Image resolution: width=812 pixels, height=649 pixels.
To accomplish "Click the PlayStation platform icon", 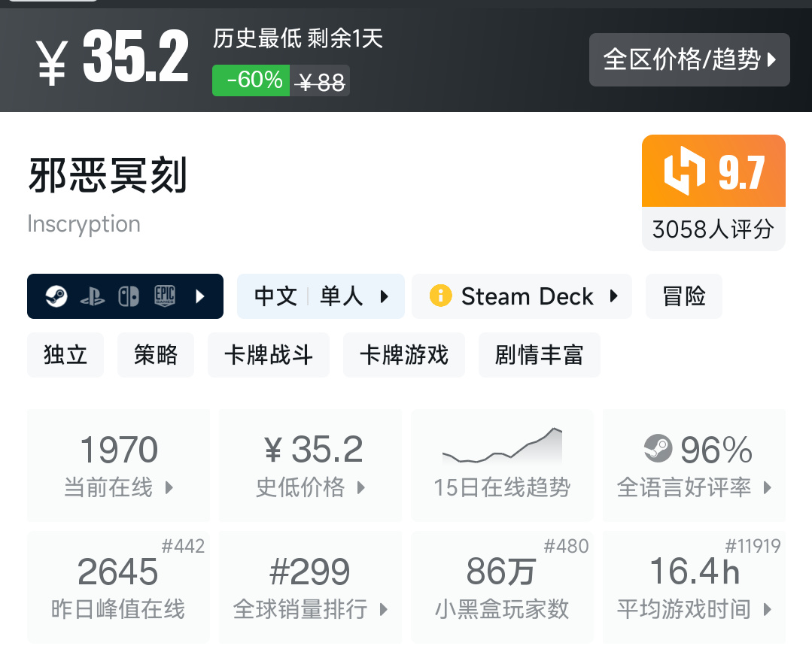I will [92, 296].
